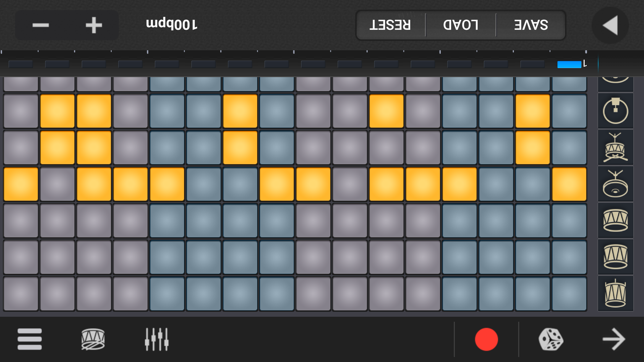Open the mixer sliders icon
Viewport: 644px width, 362px height.
coord(157,339)
